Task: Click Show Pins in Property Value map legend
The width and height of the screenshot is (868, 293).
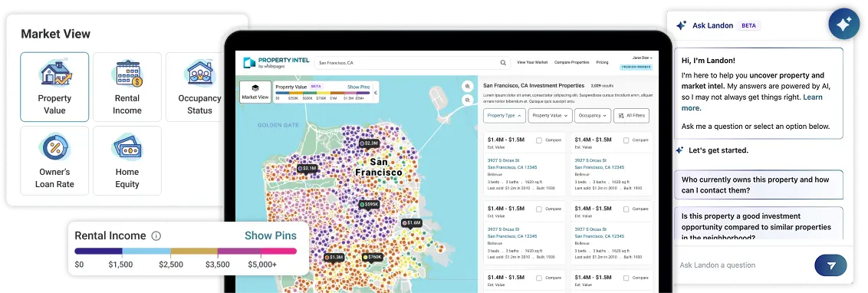Action: tap(358, 87)
